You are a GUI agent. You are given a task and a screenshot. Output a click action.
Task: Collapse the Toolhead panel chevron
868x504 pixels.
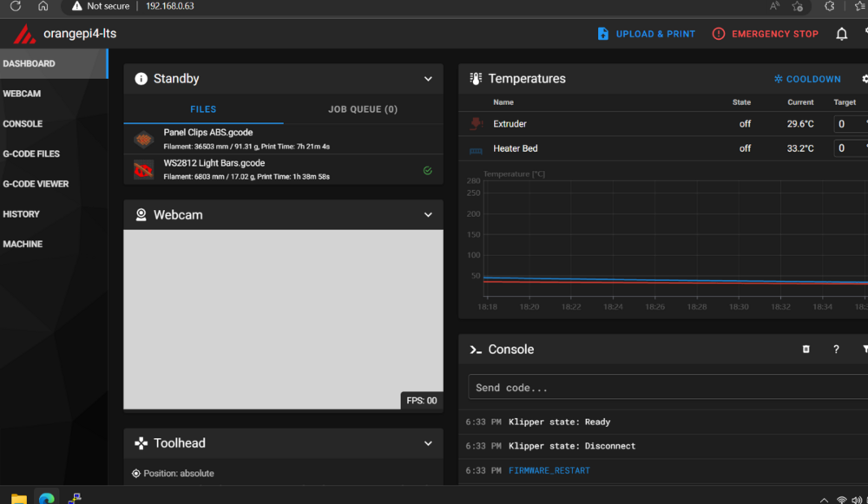click(x=428, y=443)
